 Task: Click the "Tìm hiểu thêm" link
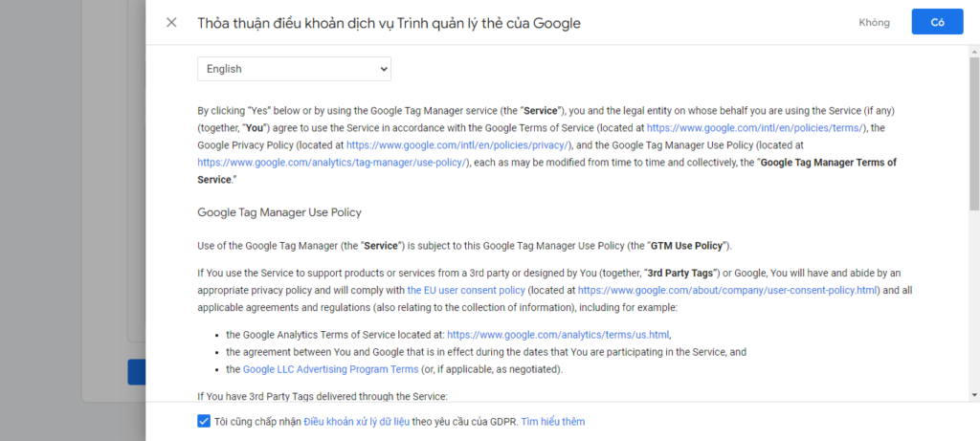point(552,421)
